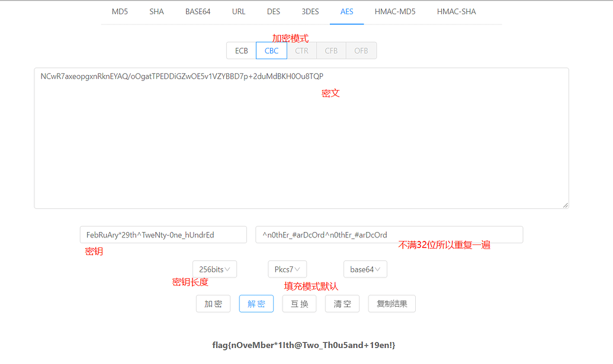
Task: Click the key field containing FebRuAry*29th
Action: tap(163, 235)
